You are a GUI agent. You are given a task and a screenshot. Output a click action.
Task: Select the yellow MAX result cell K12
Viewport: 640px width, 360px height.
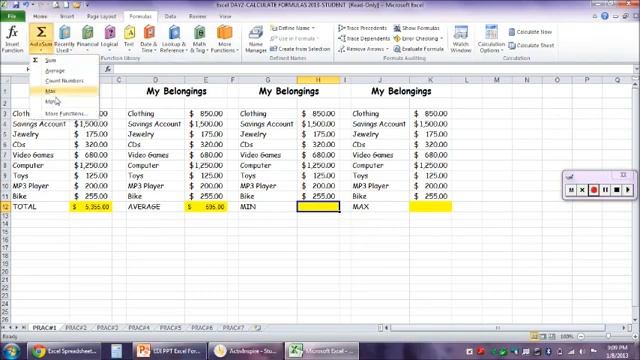(x=430, y=207)
